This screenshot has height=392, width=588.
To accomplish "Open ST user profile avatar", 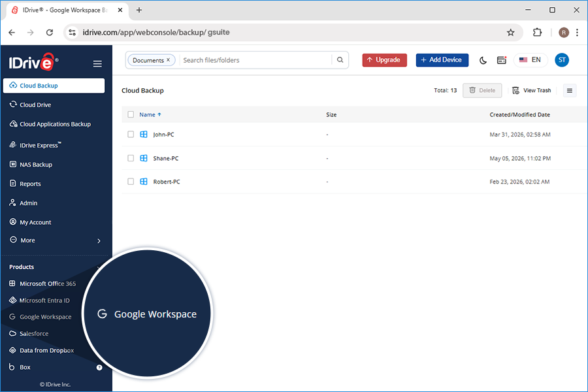I will (x=562, y=60).
